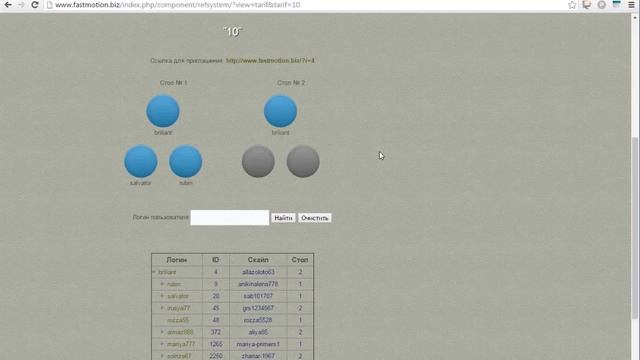Click the top blue briliant circle in Стол № 1
Viewport: 640px width, 360px height.
point(163,111)
